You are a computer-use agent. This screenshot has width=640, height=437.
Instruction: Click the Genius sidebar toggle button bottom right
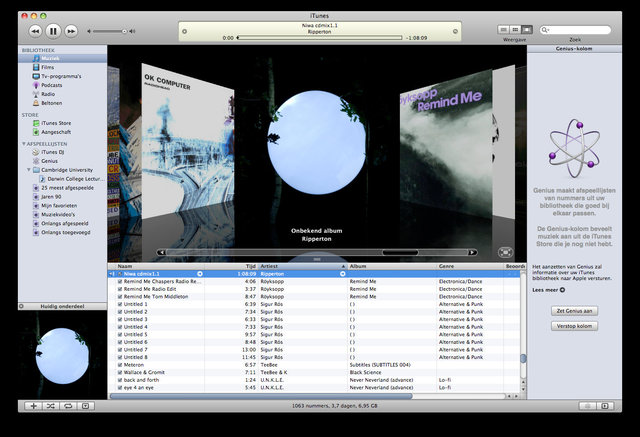tap(605, 406)
